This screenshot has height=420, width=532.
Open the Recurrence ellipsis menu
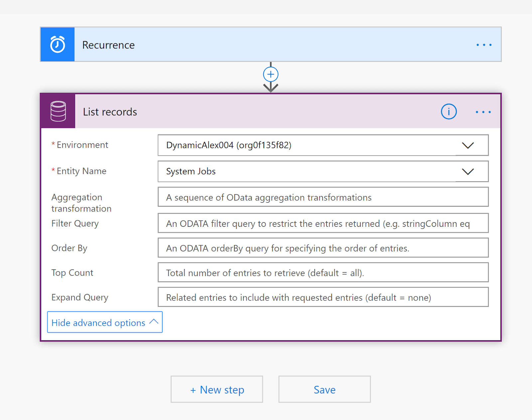[x=484, y=45]
